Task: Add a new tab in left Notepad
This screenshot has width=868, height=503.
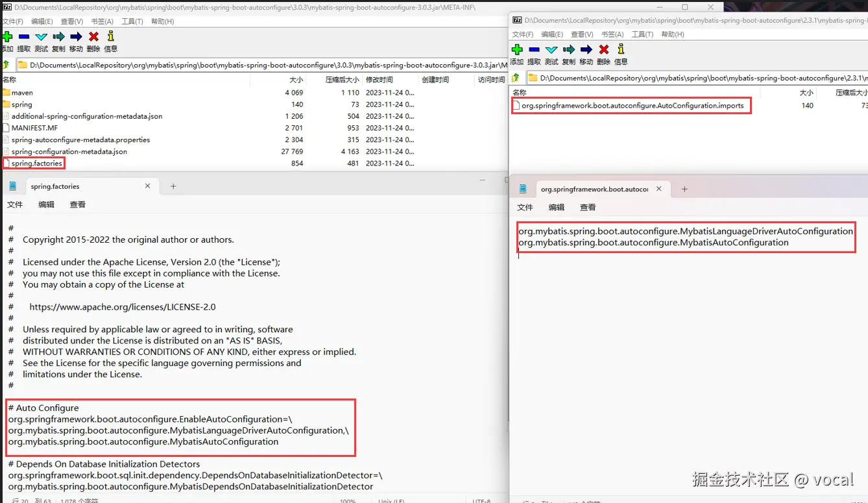Action: [173, 186]
